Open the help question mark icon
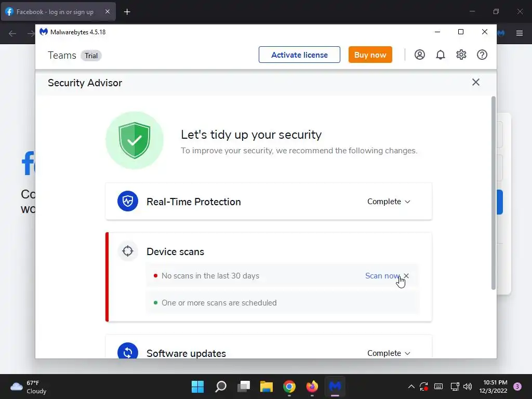The height and width of the screenshot is (399, 532). 482,55
